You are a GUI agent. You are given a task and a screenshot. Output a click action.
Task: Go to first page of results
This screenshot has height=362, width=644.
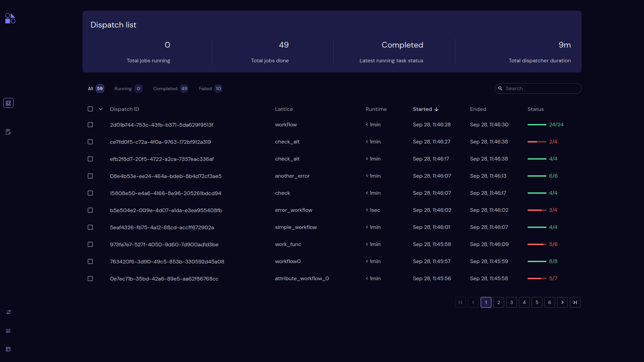tap(461, 302)
